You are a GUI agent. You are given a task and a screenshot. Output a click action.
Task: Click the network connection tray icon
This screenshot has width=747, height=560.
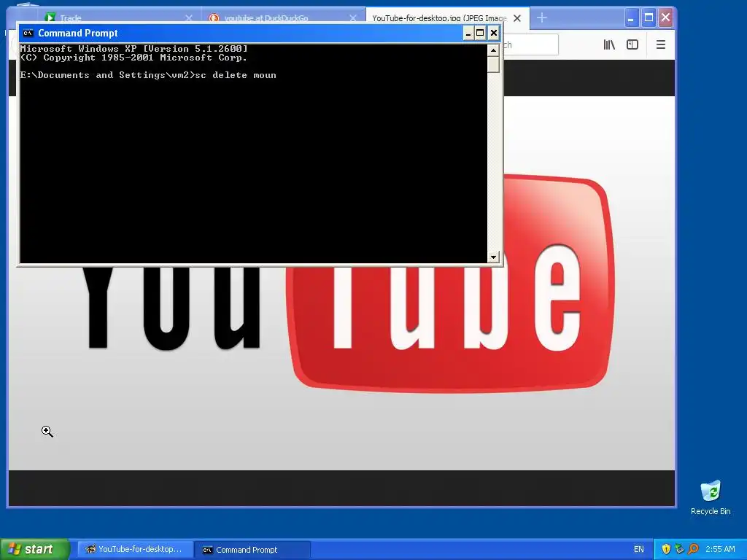679,550
